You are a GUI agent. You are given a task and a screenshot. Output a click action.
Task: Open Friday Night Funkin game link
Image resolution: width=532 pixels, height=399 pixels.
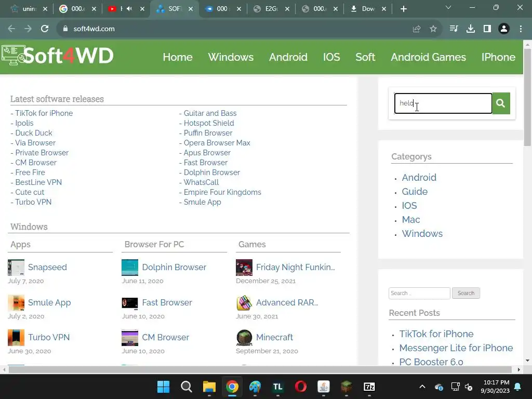(295, 268)
